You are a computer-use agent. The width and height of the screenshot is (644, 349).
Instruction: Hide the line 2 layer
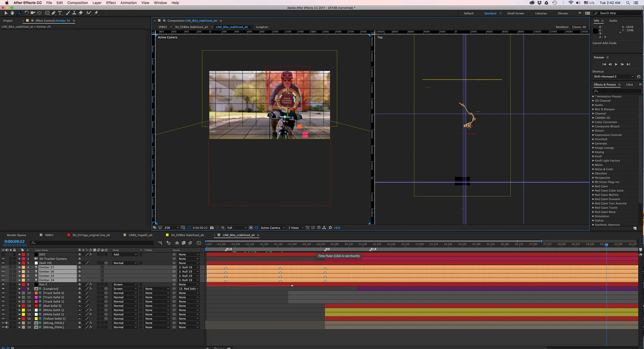click(3, 285)
